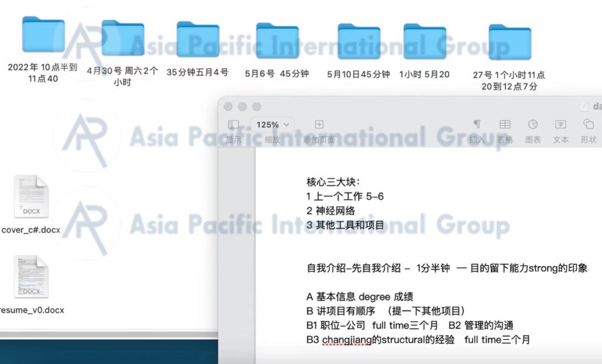
Task: Click the line "1 上一个工作 5-6"
Action: pos(345,196)
